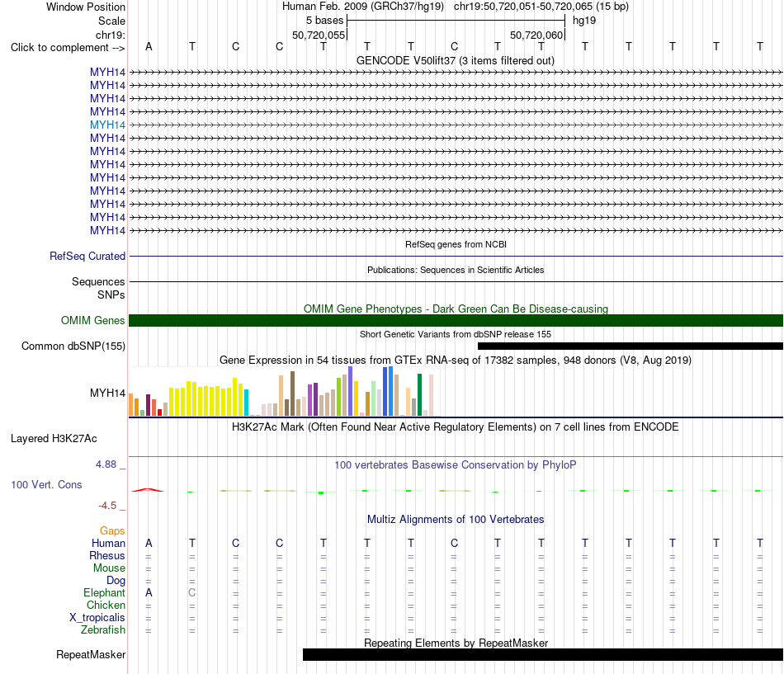
Task: Click 'Human Feb. 2009 (GRCh37/hg19)' assembly text
Action: coord(363,7)
